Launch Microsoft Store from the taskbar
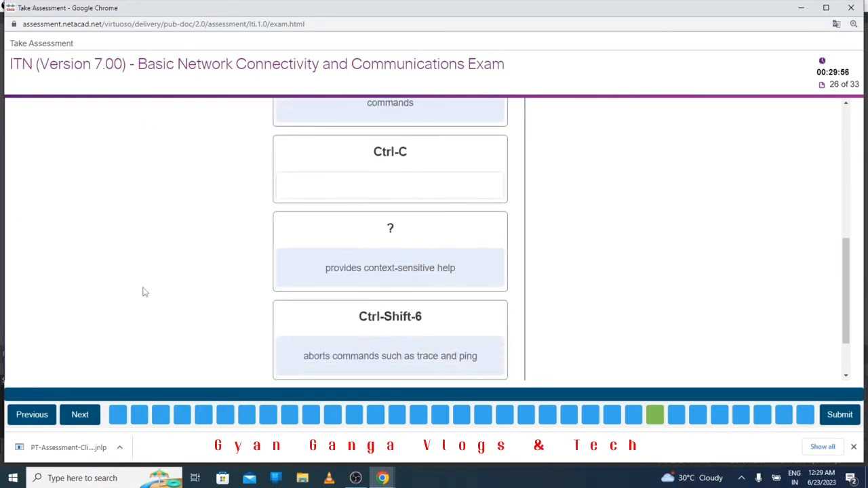868x488 pixels. [x=222, y=478]
